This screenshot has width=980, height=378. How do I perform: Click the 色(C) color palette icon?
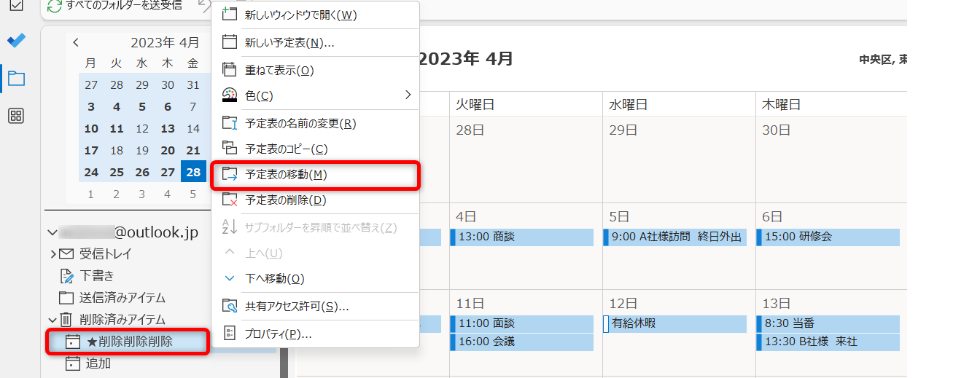(x=230, y=95)
